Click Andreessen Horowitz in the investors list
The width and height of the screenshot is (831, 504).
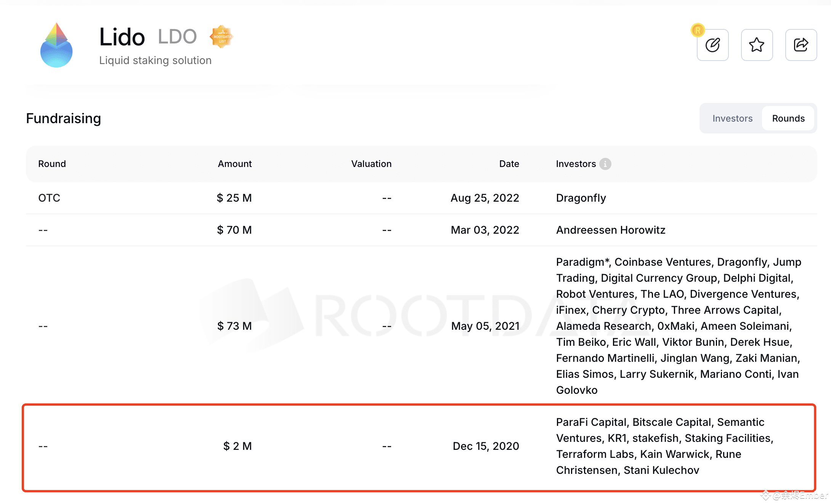pyautogui.click(x=610, y=230)
